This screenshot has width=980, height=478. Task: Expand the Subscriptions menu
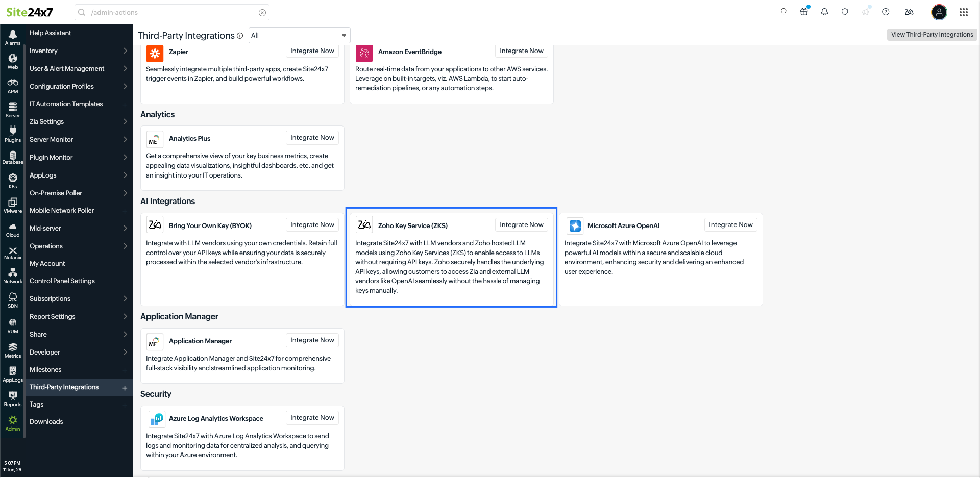(78, 298)
